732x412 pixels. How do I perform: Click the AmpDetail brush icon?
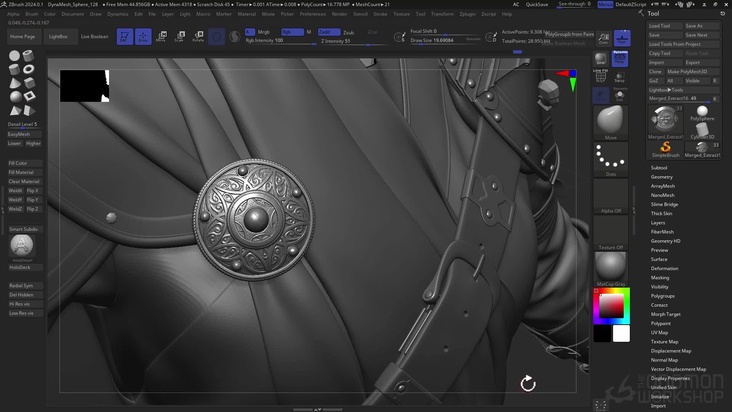[21, 246]
